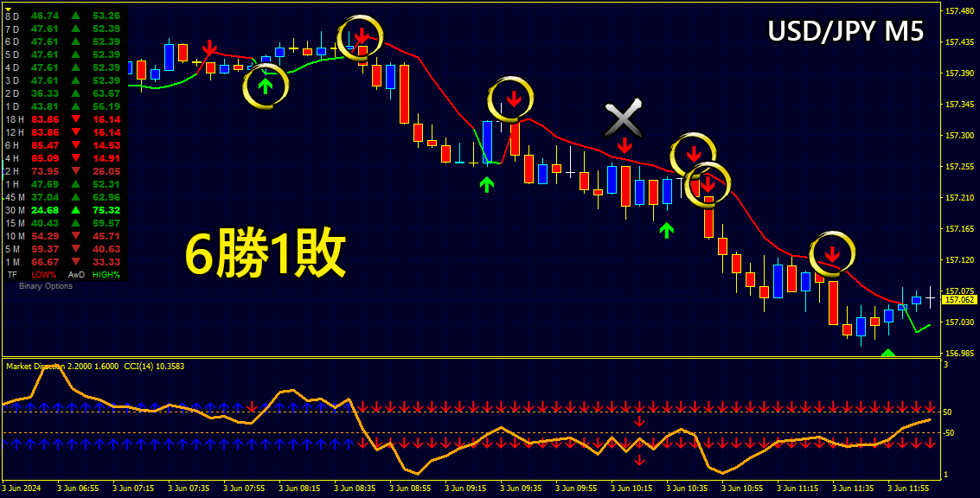
Task: Click the 3 Jun 10:55 time label
Action: (742, 488)
